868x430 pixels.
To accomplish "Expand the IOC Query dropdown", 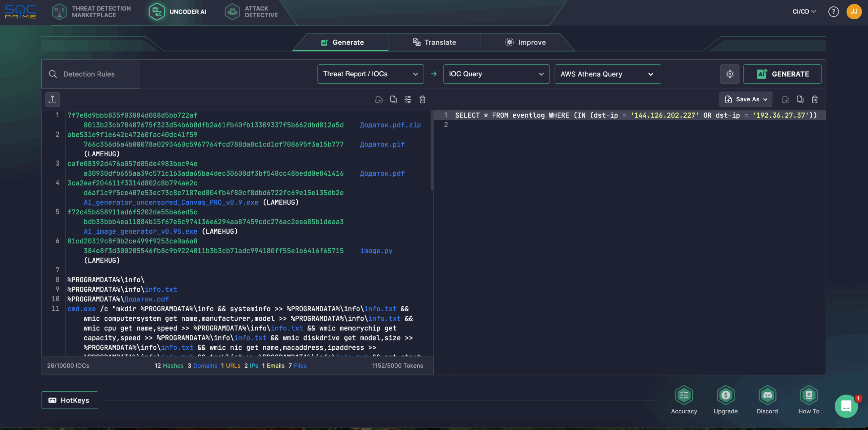I will coord(496,74).
